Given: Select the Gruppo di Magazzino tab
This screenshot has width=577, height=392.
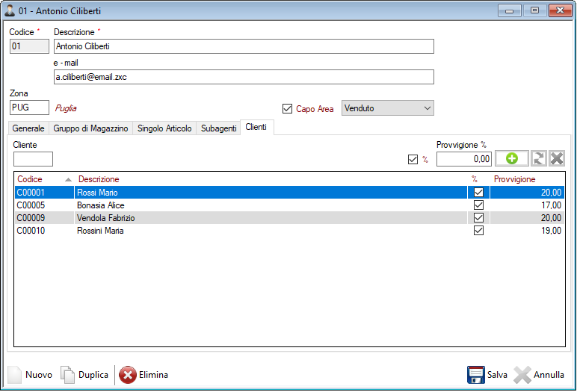Looking at the screenshot, I should [x=90, y=128].
